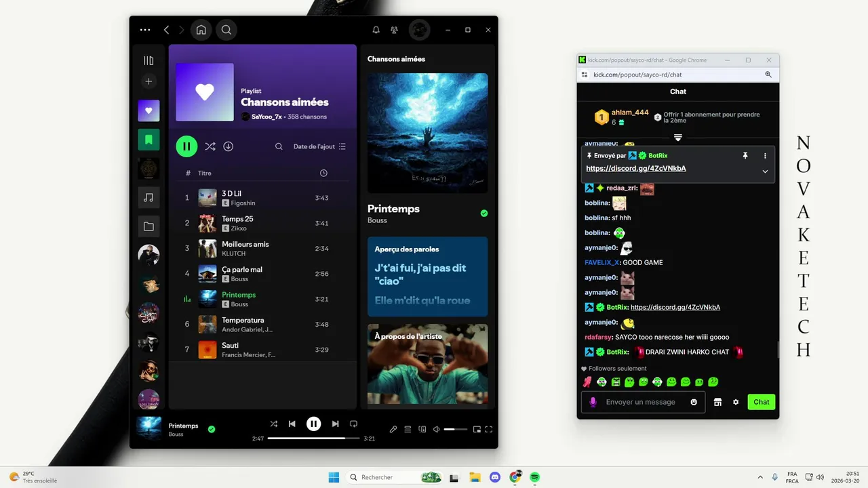Mute with the Spotify speaker icon

tap(437, 429)
